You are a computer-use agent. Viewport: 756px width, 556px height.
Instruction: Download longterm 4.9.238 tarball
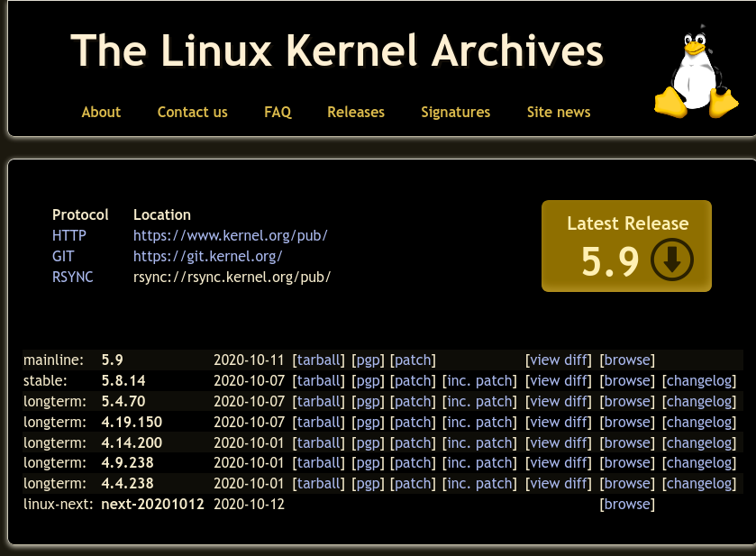click(319, 462)
